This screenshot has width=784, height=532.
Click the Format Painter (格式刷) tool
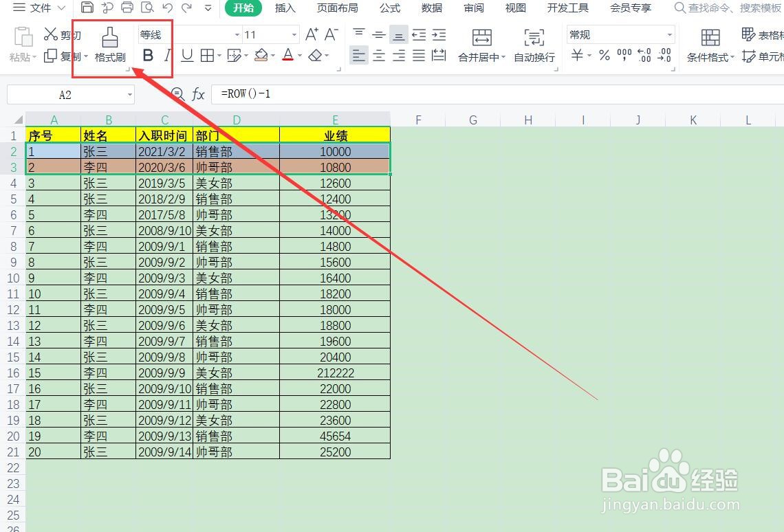(x=110, y=45)
